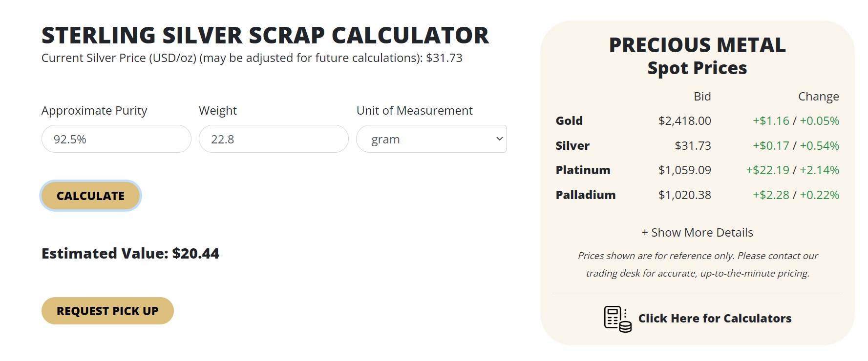Click the calculator with coins icon
Screen dimensions: 868x361
pyautogui.click(x=617, y=319)
